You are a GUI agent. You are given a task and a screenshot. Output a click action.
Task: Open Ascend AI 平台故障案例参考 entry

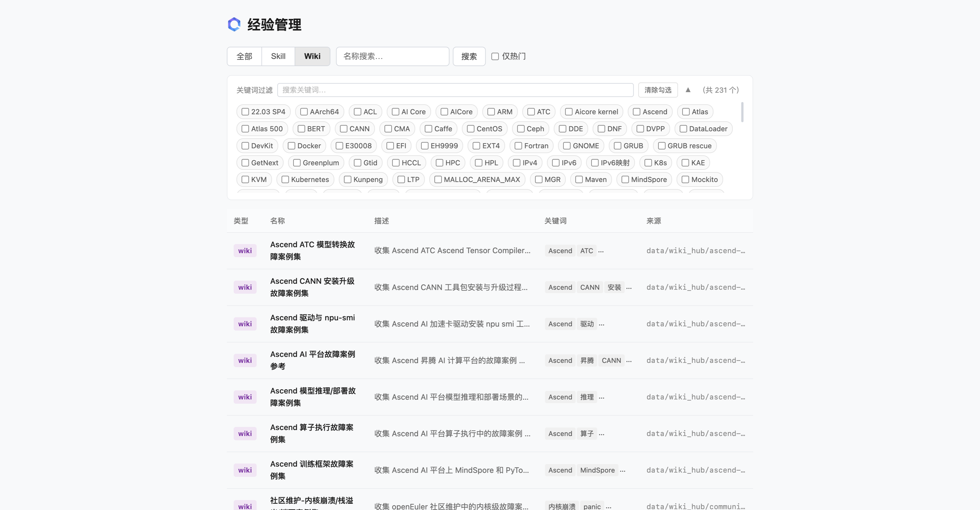coord(312,360)
